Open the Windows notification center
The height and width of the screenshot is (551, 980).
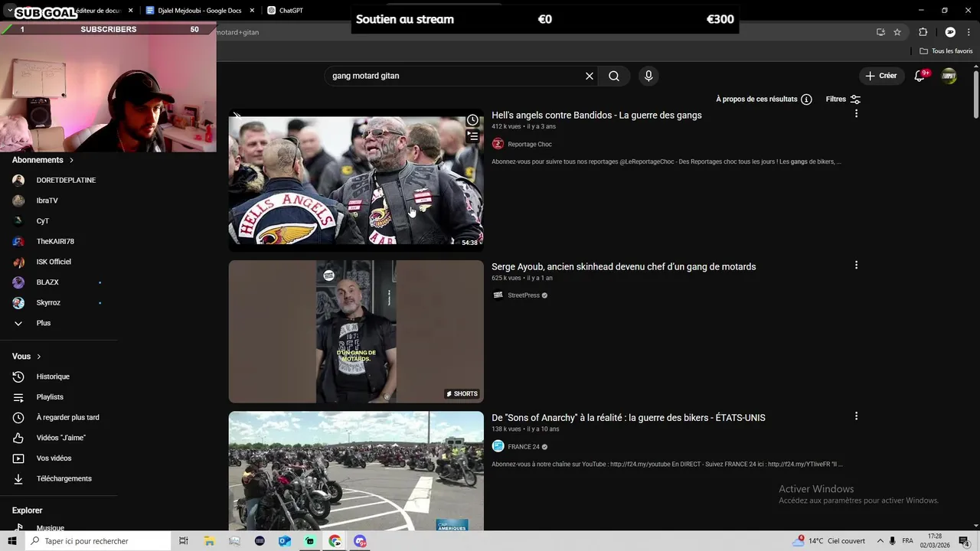[x=964, y=541]
